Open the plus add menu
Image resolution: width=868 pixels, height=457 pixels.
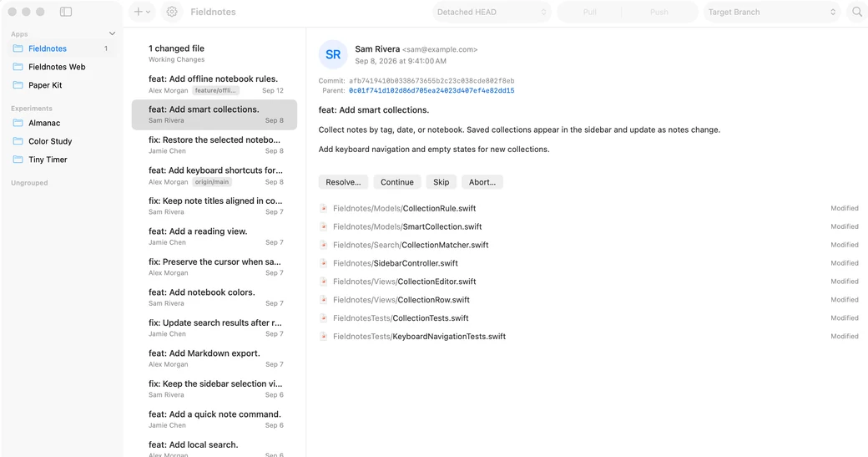142,12
